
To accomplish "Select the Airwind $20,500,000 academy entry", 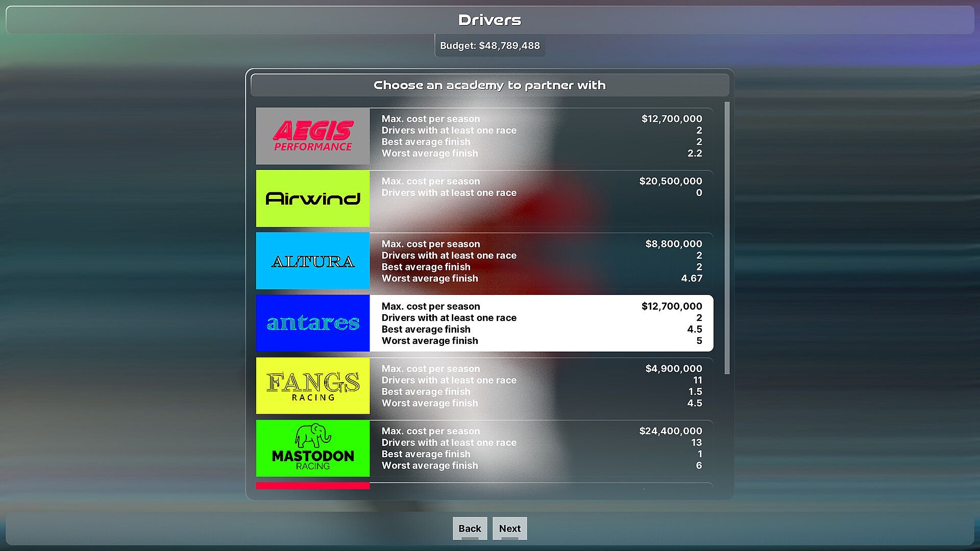I will coord(541,198).
